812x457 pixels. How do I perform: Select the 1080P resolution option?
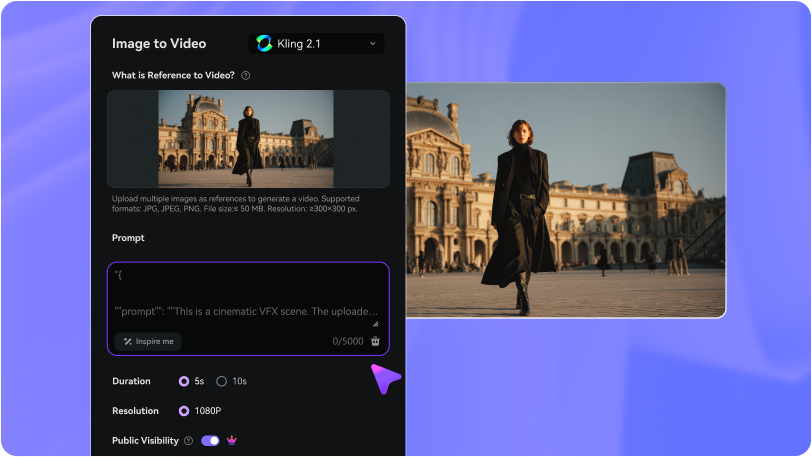tap(200, 411)
